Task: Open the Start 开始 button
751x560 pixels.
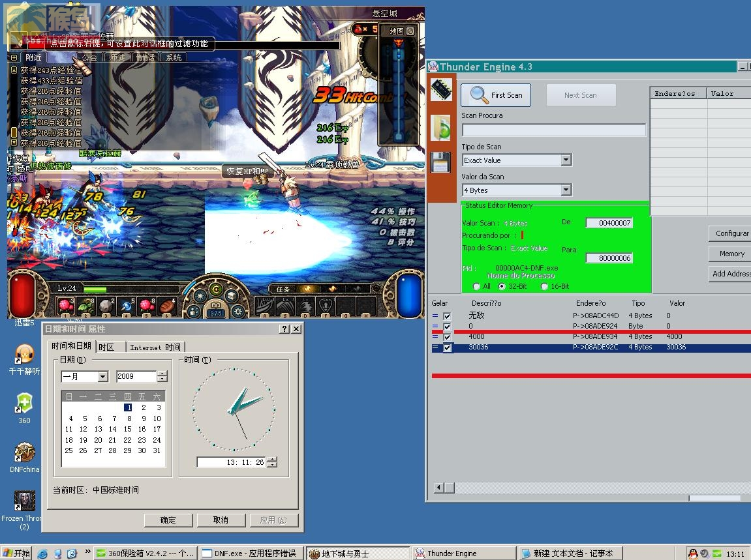Action: [x=16, y=553]
